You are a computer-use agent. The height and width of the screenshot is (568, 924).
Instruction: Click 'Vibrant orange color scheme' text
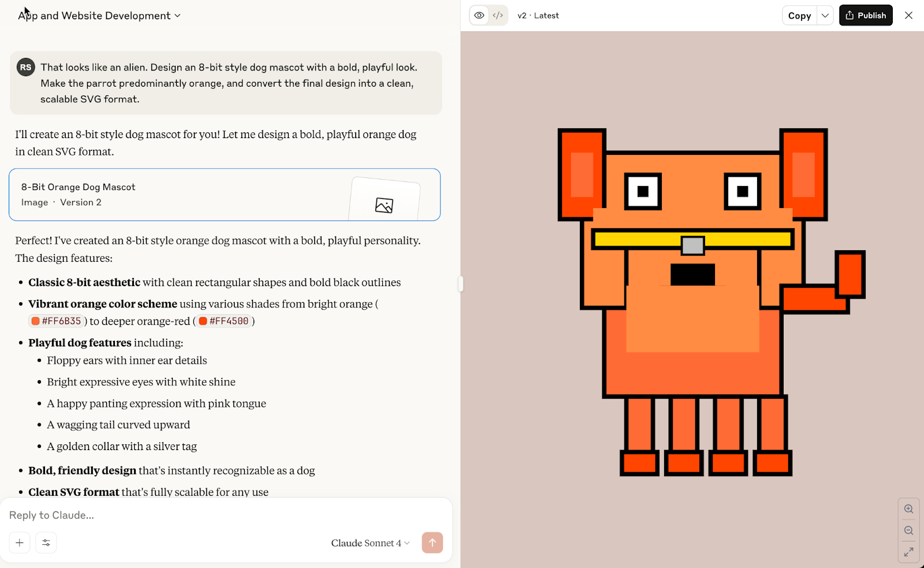click(103, 304)
